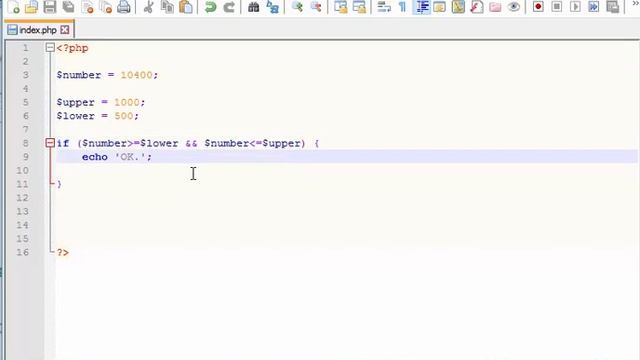Click the '$upper = 1000;' line
This screenshot has width=640, height=360.
(x=100, y=102)
